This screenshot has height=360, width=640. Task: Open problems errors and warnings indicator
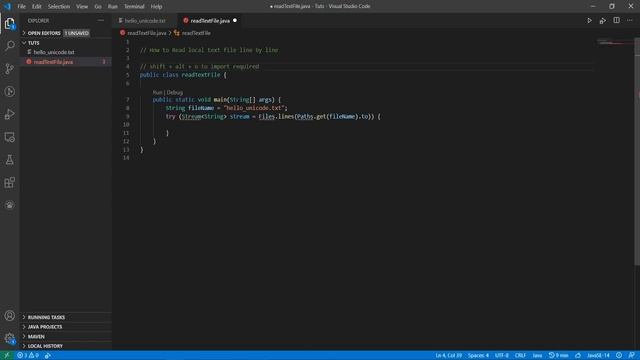[28, 355]
